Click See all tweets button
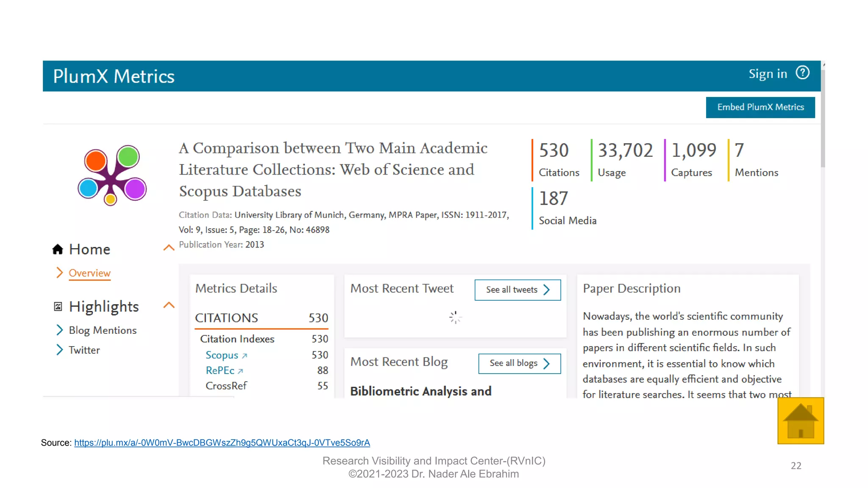 [x=517, y=290]
